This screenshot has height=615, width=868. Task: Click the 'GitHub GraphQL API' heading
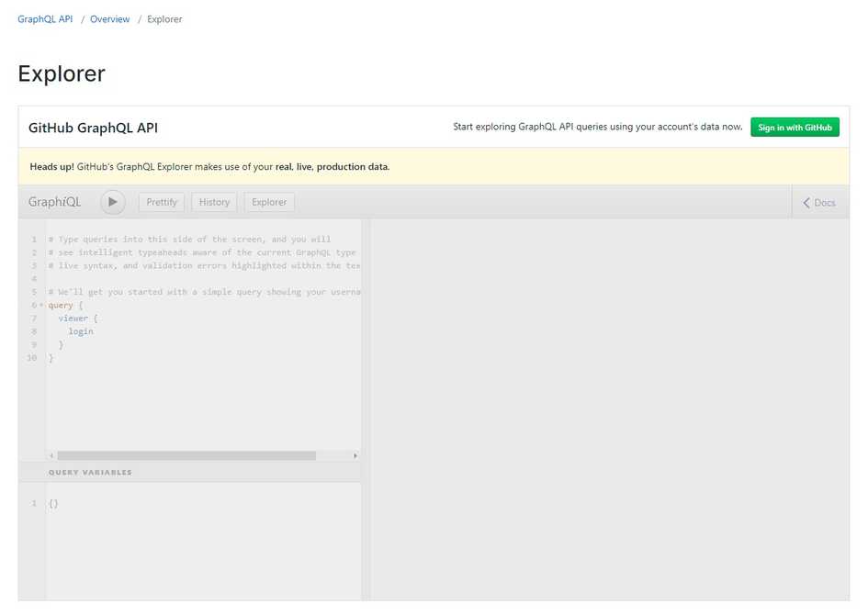93,128
